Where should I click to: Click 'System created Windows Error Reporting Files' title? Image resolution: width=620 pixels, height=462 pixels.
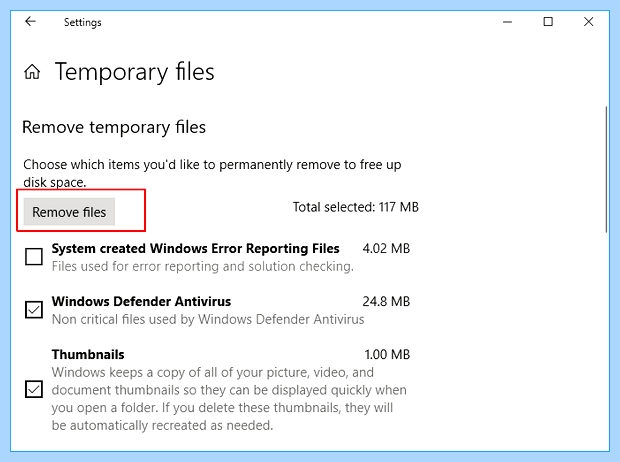(195, 248)
